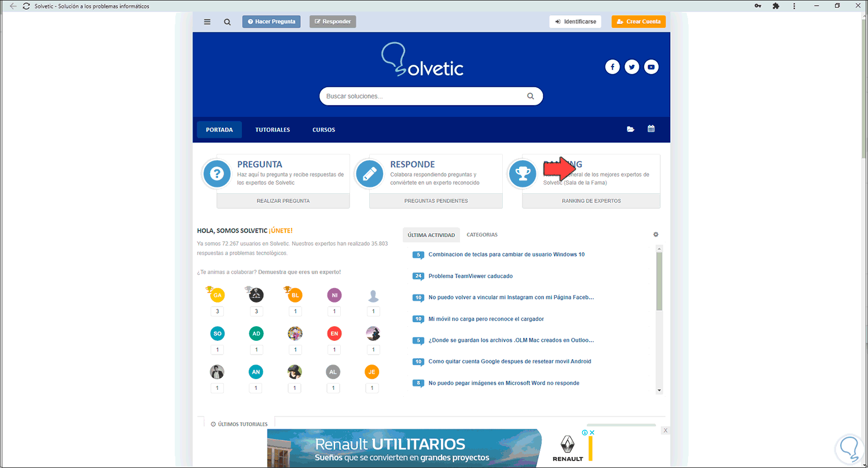Screen dimensions: 868x468
Task: Open 'Problema TeamViewer caducado' post
Action: (x=470, y=276)
